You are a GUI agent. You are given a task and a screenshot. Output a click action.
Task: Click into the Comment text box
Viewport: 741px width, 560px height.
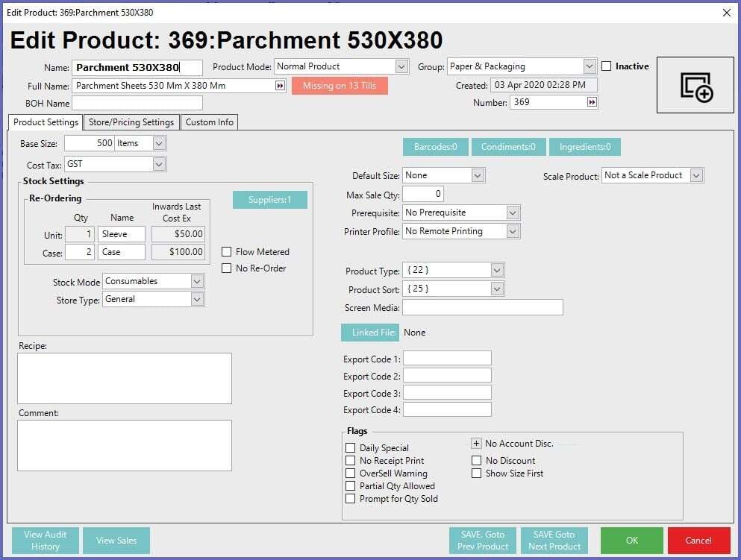[x=125, y=446]
